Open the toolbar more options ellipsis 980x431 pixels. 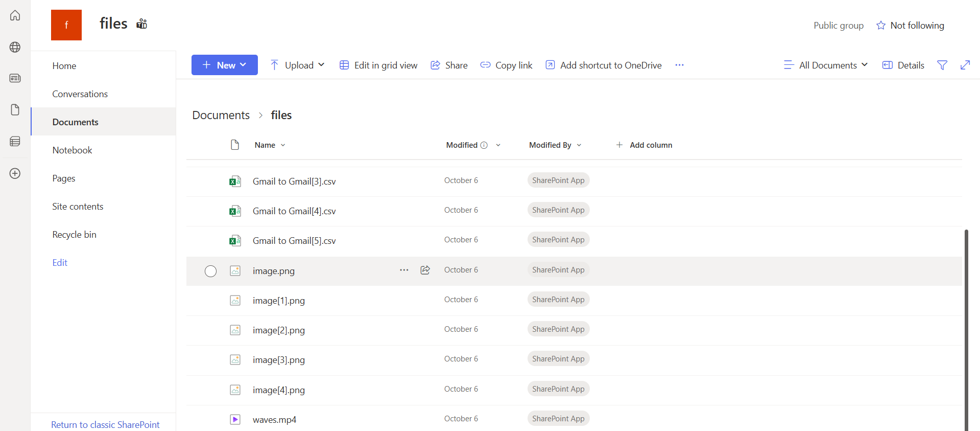(679, 65)
